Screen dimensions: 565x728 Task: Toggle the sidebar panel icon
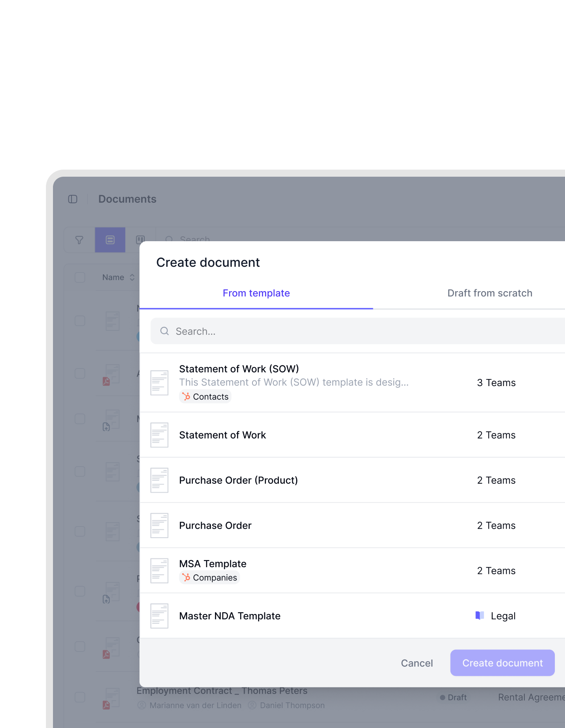pos(73,199)
